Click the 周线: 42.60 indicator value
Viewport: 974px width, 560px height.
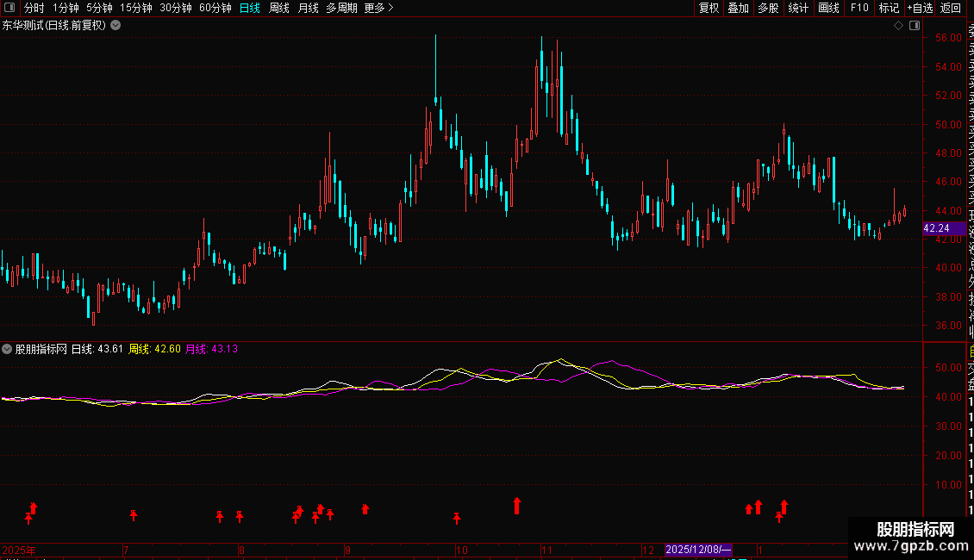click(154, 349)
